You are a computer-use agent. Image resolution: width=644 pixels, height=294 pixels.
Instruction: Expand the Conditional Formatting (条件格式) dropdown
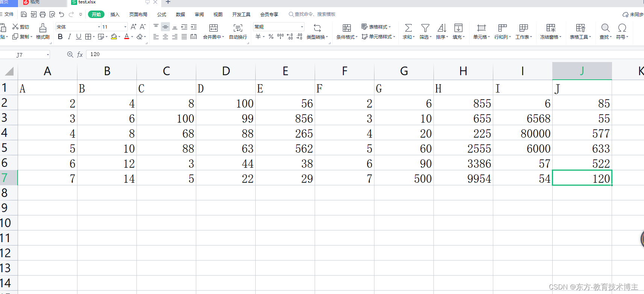[356, 37]
